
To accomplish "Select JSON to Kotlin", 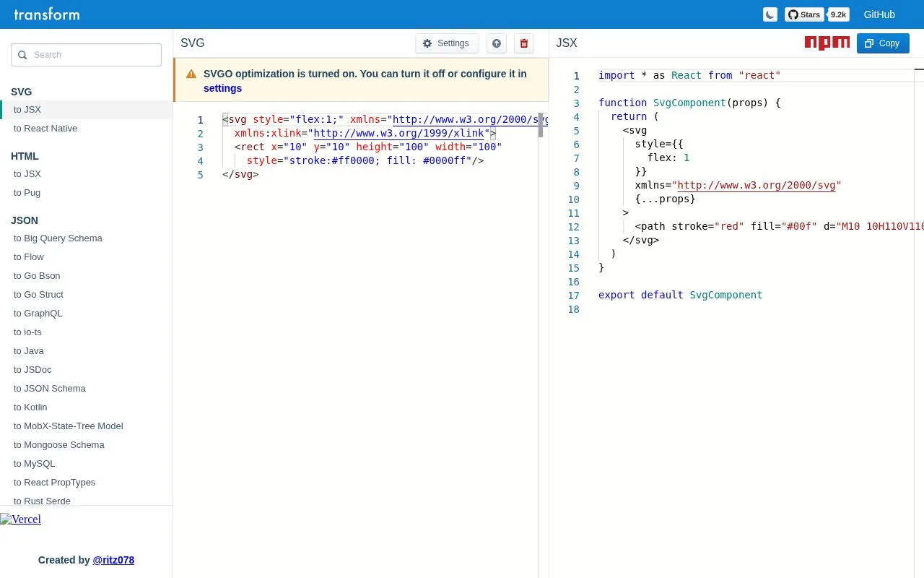I will click(87, 407).
